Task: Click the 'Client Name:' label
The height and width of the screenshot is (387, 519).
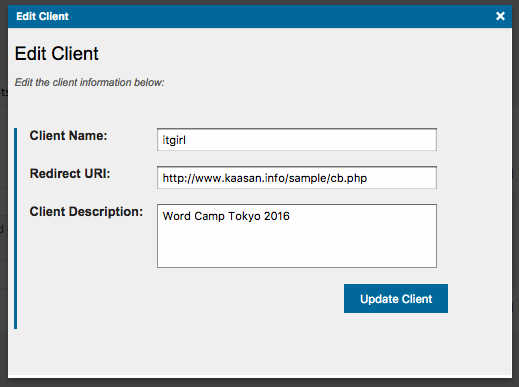Action: point(68,136)
